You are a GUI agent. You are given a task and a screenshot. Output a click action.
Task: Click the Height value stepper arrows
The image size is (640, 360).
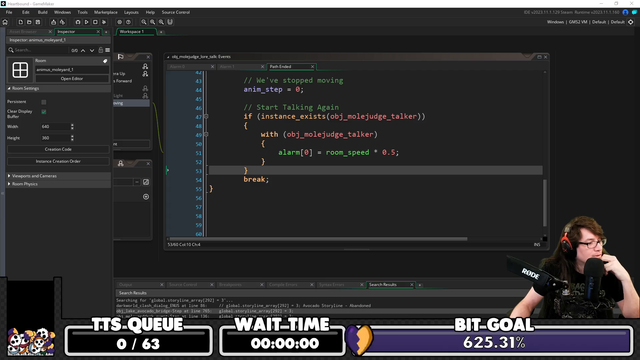pyautogui.click(x=72, y=138)
